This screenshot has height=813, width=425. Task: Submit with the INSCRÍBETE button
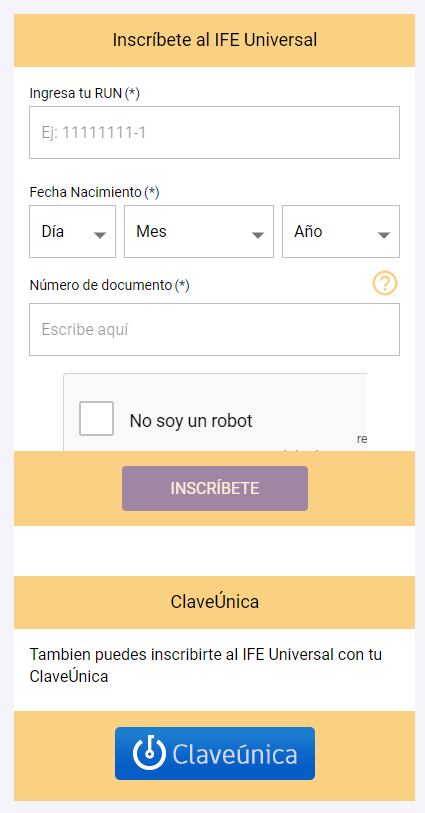pyautogui.click(x=215, y=488)
